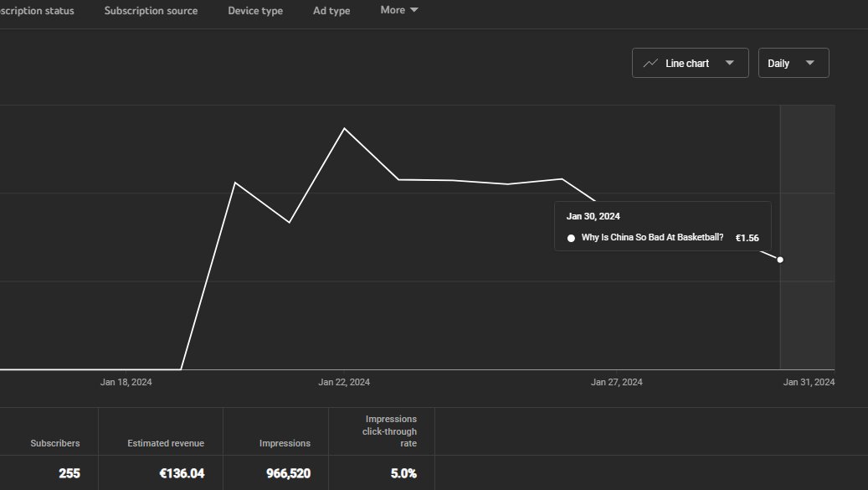Sort by Impressions click-through rate header
Screen dimensions: 868x490
tap(390, 431)
